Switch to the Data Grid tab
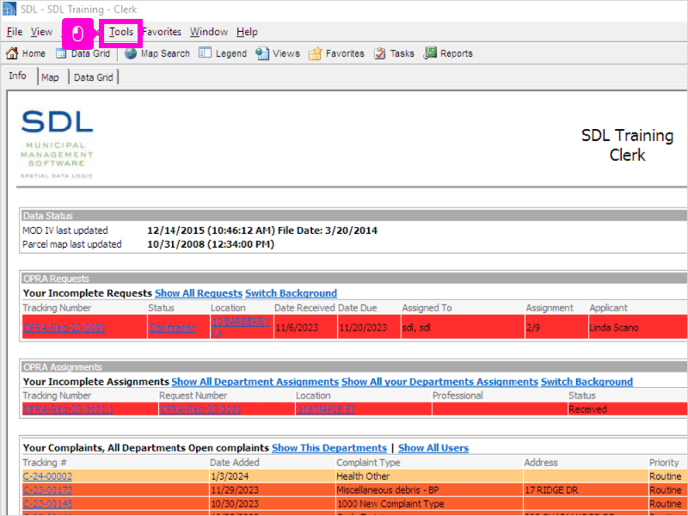This screenshot has height=516, width=688. click(93, 77)
